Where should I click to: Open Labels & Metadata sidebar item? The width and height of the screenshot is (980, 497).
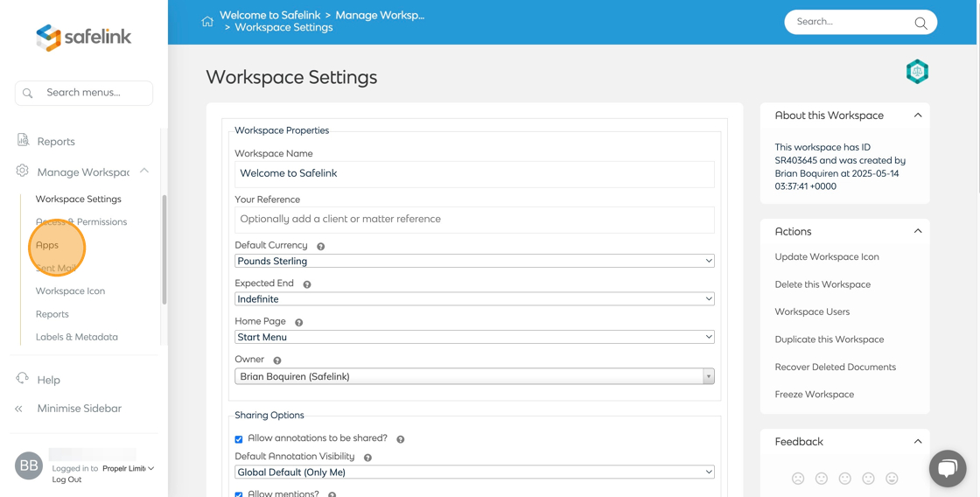click(x=77, y=337)
